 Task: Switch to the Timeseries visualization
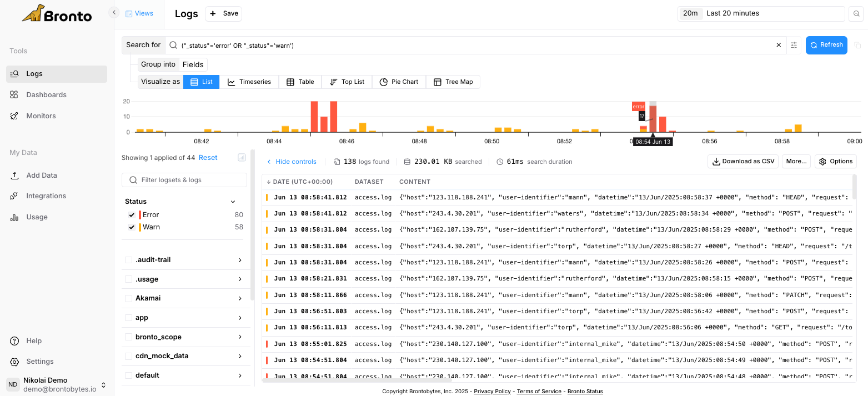point(249,82)
